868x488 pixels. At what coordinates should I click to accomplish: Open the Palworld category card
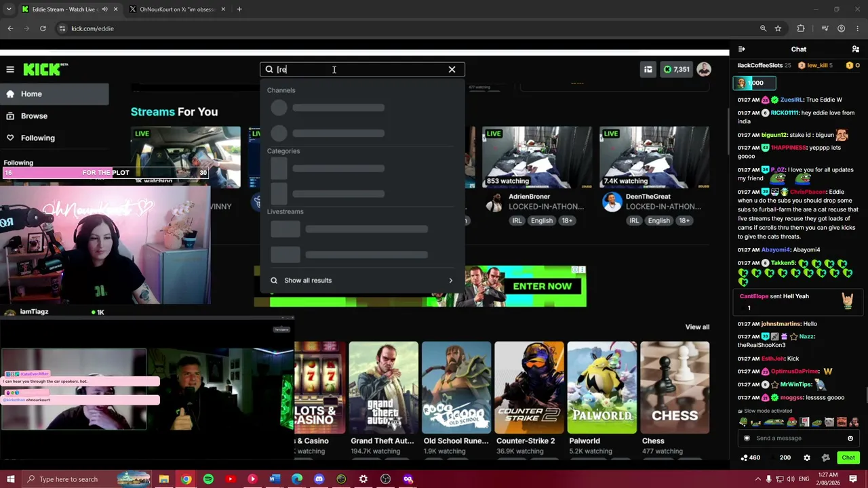[x=602, y=388]
